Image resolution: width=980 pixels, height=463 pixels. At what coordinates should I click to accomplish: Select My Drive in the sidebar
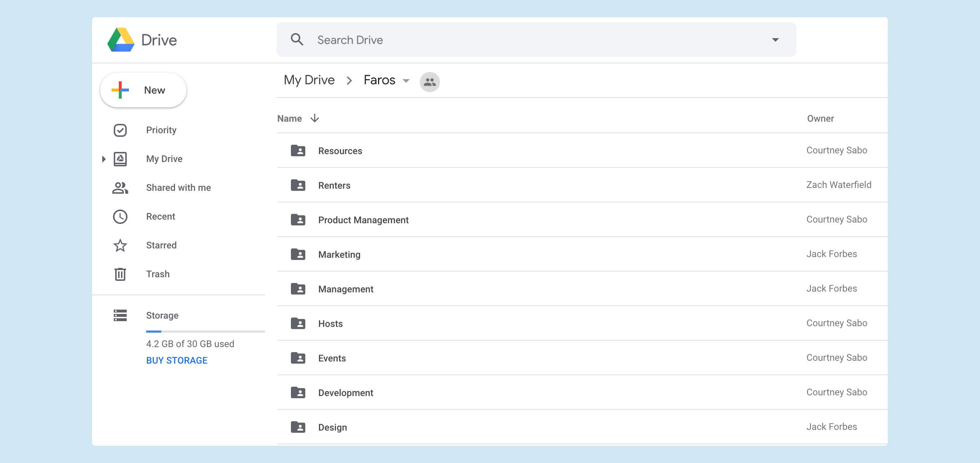(164, 159)
